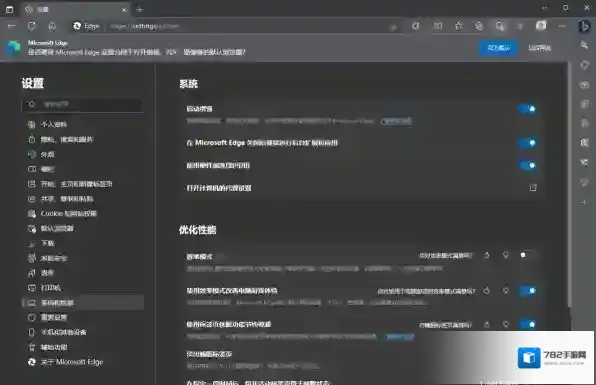Click the blue link under sleeping tabs description
596x385 pixels.
point(399,336)
